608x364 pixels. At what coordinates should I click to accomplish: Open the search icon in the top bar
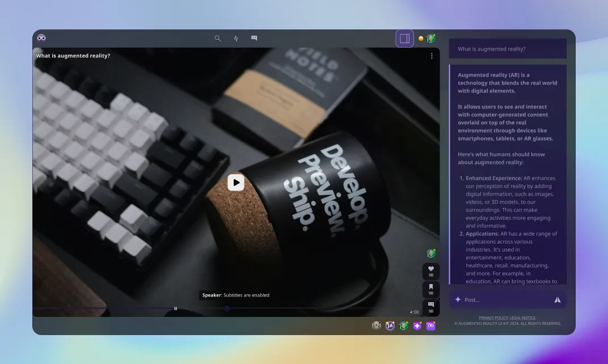click(218, 39)
